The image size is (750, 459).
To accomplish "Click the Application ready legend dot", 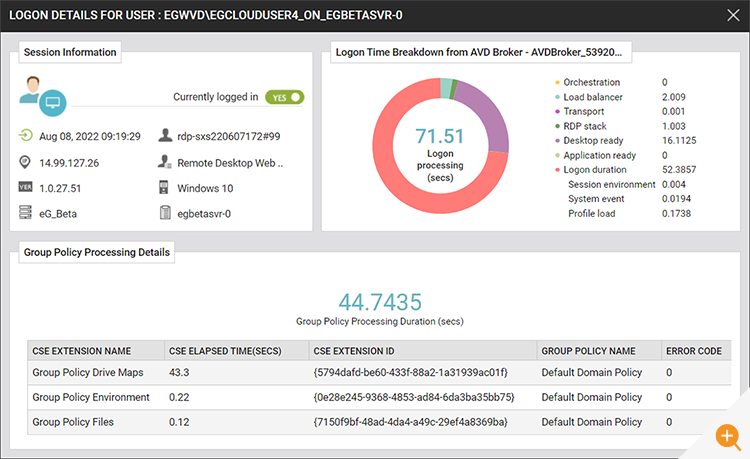I will tap(557, 155).
